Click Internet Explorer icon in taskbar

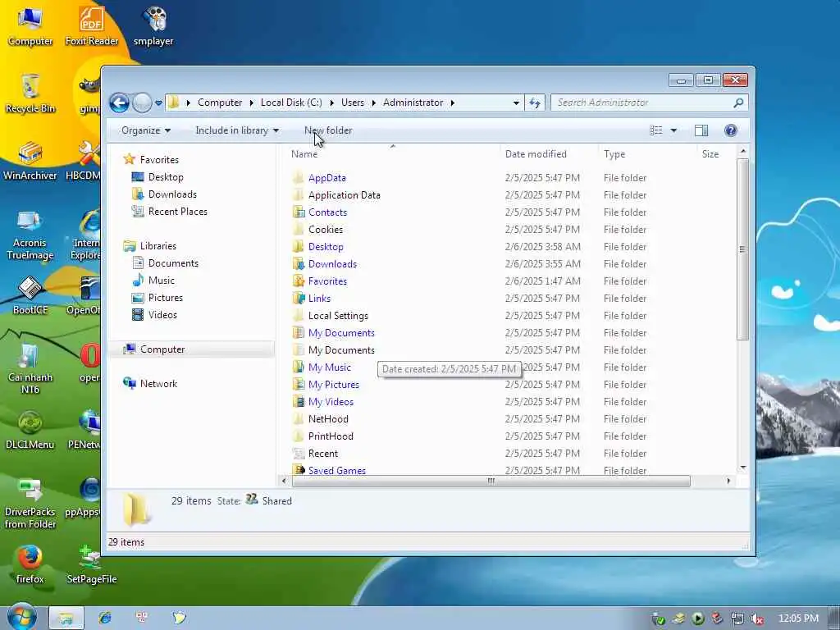(x=104, y=618)
